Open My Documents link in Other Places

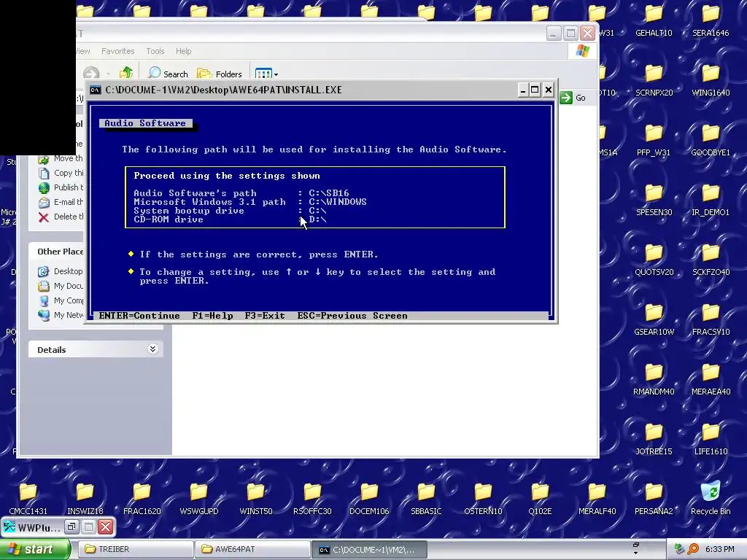pos(61,286)
